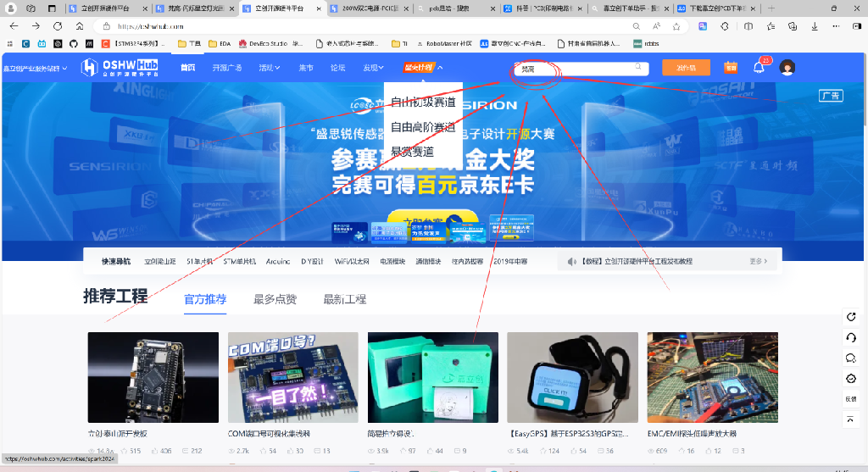Screen dimensions: 868x472
Task: Open the Bilibili bookmark icon
Action: [x=42, y=43]
